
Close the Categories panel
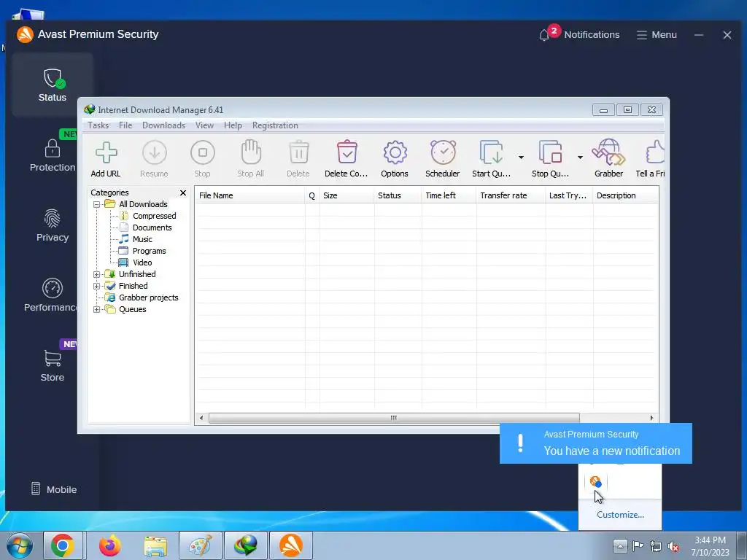coord(183,192)
